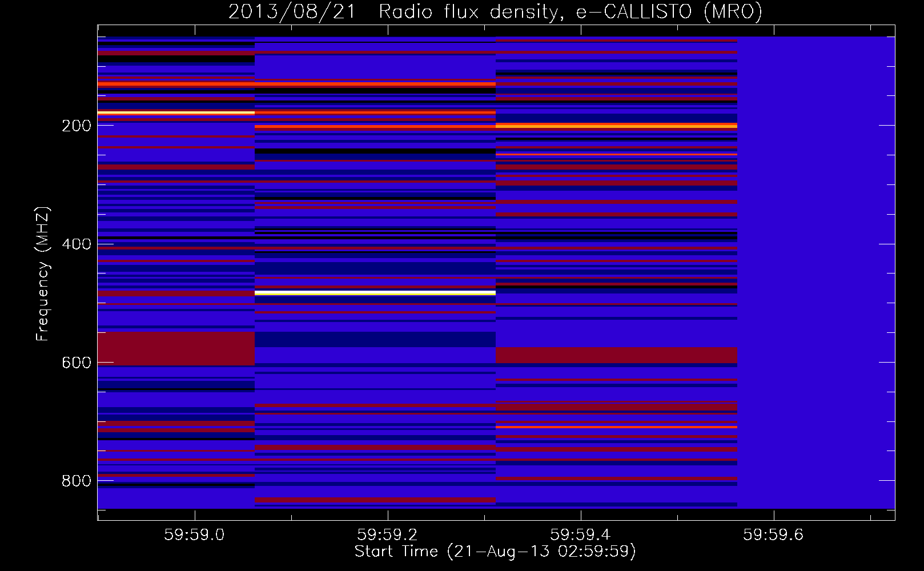Click the 'Frequency (MHZ)' axis label
The height and width of the screenshot is (571, 924).
coord(42,274)
